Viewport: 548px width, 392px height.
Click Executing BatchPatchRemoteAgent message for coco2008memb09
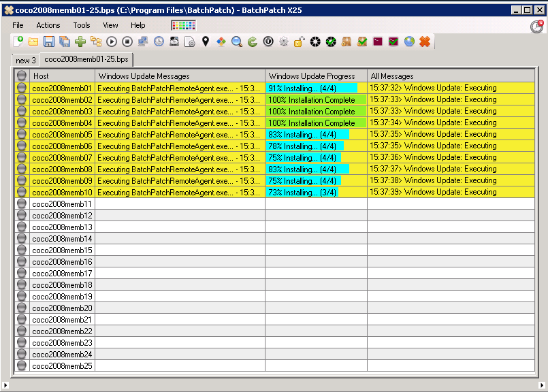tap(178, 181)
